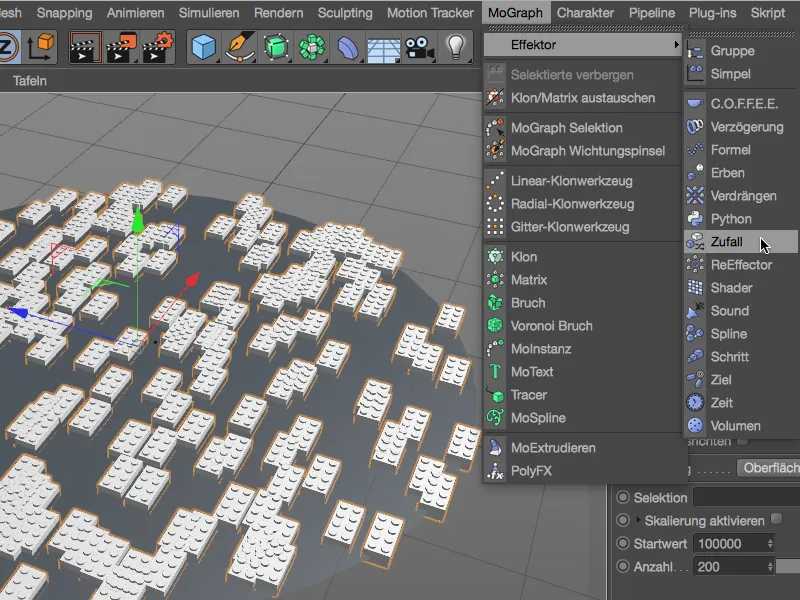This screenshot has width=800, height=600.
Task: Add a camera using the camera icon
Action: pos(418,45)
